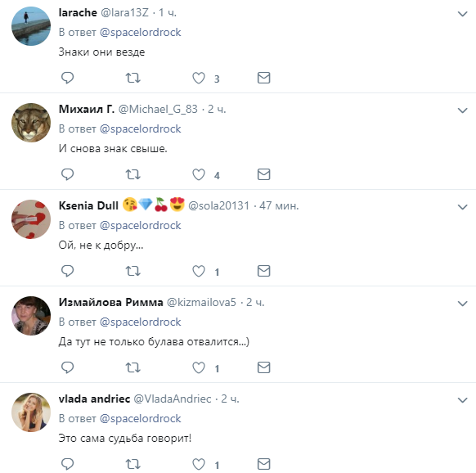Reply to larache's tweet
Image resolution: width=476 pixels, height=473 pixels.
[x=67, y=78]
